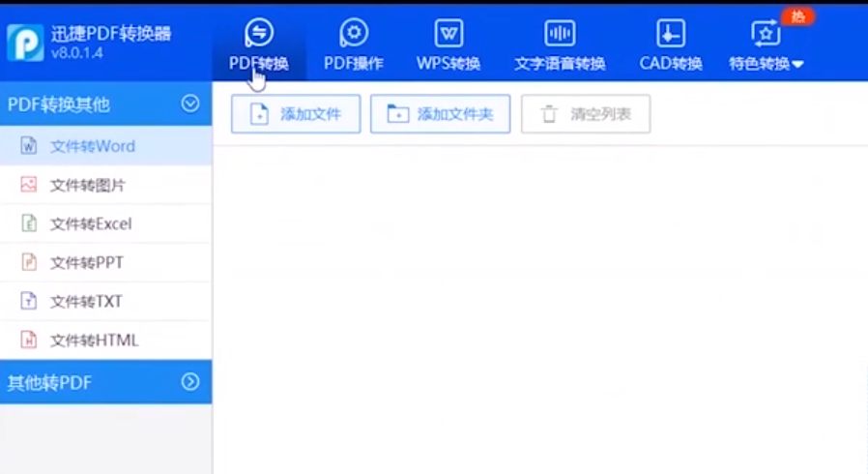Open the 特色转换 dropdown arrow
Screen dimensions: 868x474
[798, 65]
